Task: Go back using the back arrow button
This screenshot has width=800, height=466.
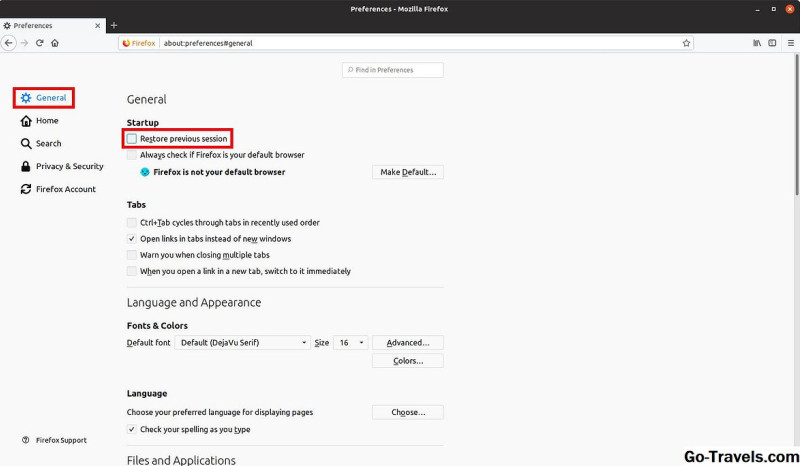Action: [9, 43]
